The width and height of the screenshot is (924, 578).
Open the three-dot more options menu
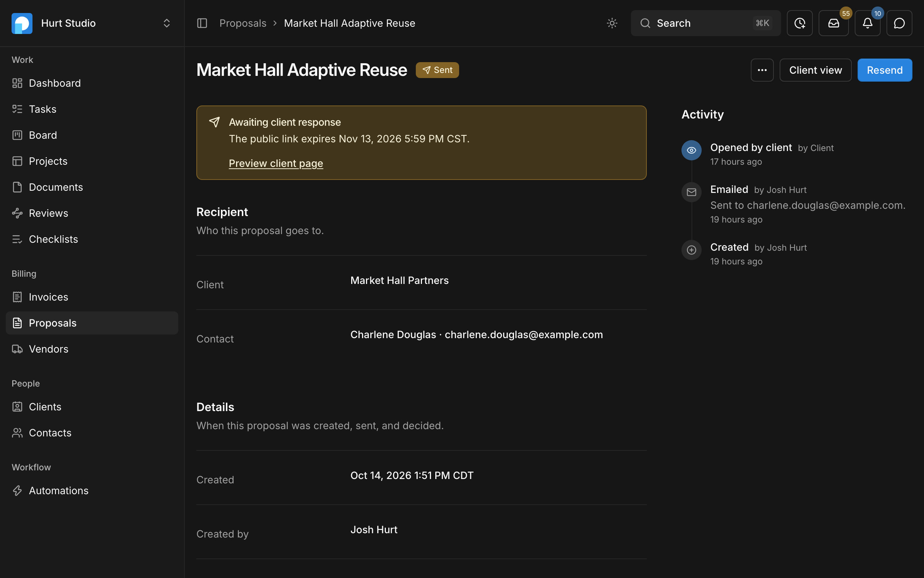(x=762, y=70)
